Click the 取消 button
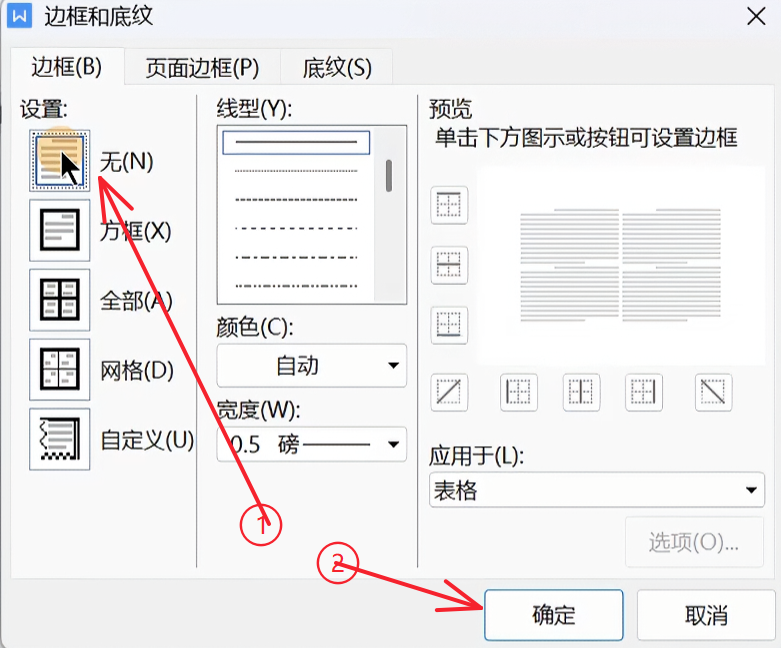The image size is (781, 648). (706, 615)
